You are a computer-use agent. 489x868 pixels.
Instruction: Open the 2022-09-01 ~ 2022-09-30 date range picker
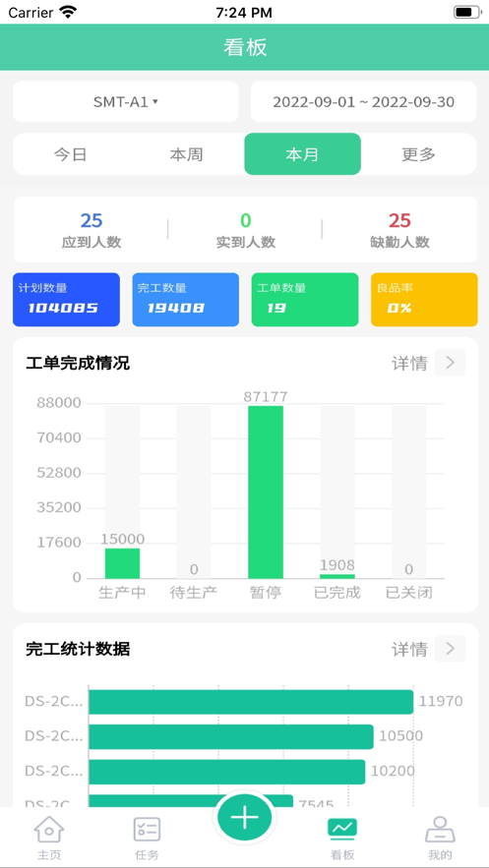[x=363, y=101]
